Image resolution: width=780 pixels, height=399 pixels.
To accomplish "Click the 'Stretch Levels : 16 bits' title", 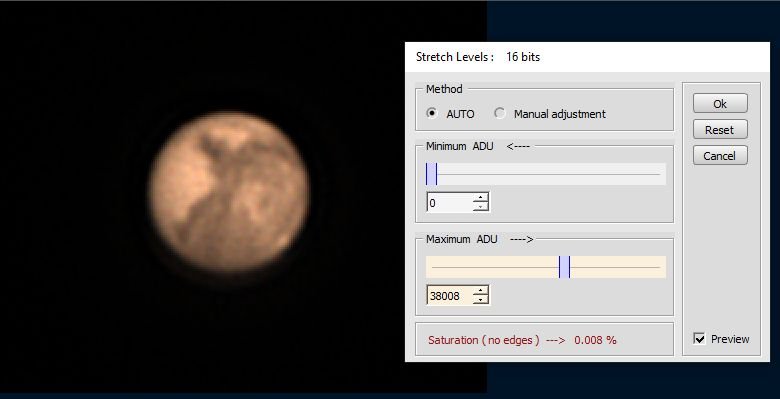I will tap(478, 57).
